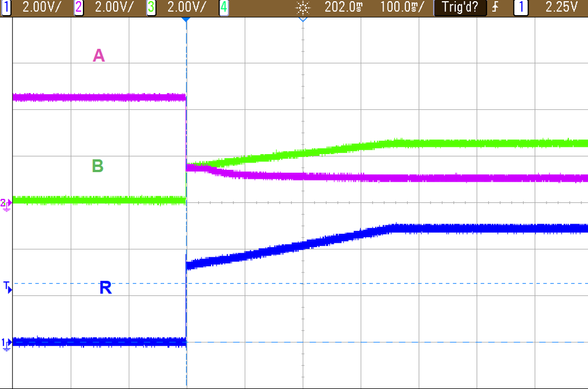Viewport: 588px width, 389px height.
Task: Click the trigger position marker arrow at top
Action: (x=185, y=18)
